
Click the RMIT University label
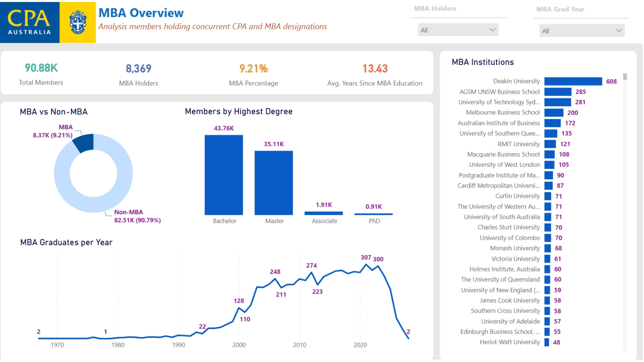point(519,144)
